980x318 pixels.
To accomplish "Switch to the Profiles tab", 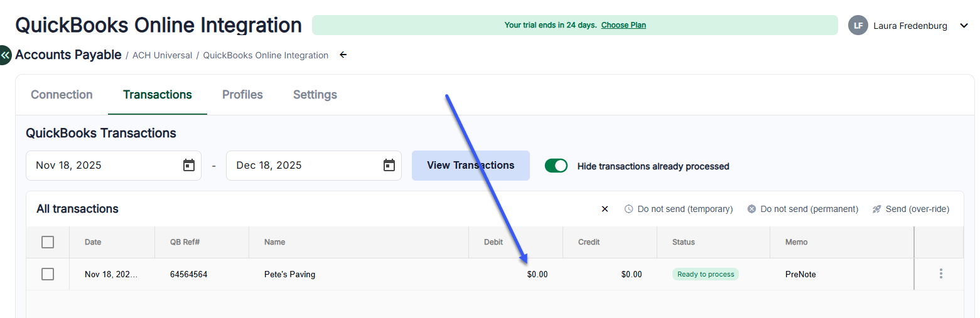I will pos(242,95).
